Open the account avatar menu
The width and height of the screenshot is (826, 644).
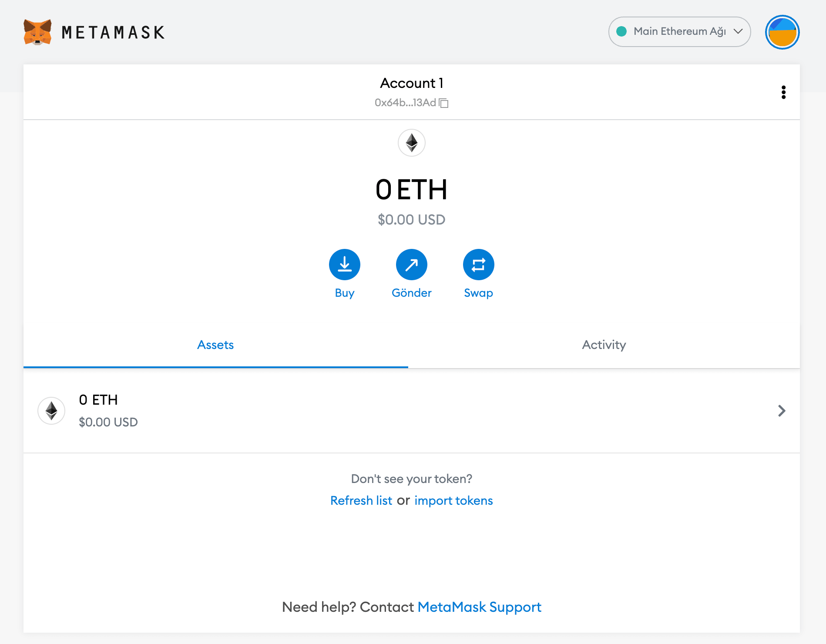pyautogui.click(x=782, y=32)
